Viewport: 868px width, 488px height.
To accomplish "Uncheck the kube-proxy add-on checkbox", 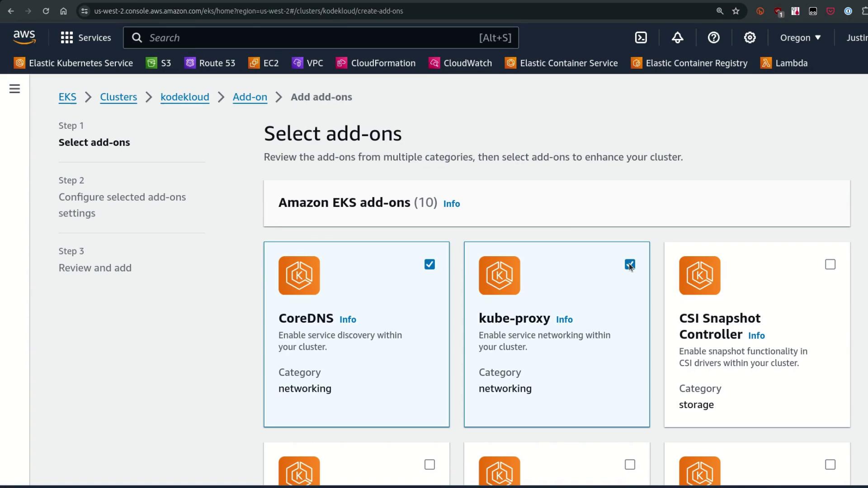I will [630, 264].
